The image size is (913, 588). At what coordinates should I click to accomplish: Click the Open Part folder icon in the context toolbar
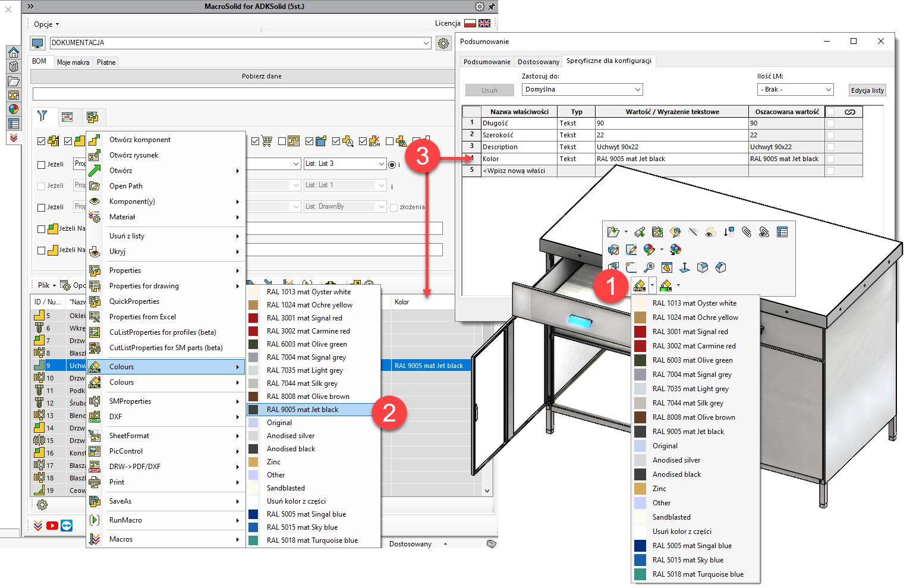[x=613, y=232]
